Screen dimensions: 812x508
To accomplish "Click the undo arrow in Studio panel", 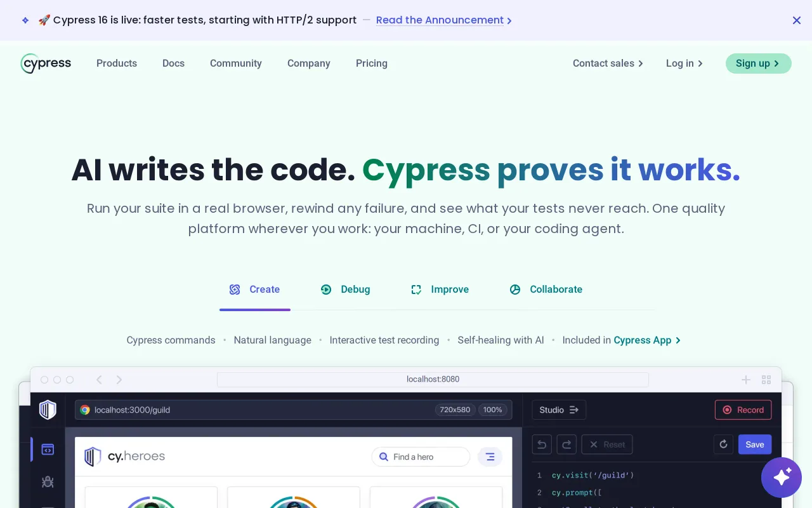I will [x=542, y=444].
